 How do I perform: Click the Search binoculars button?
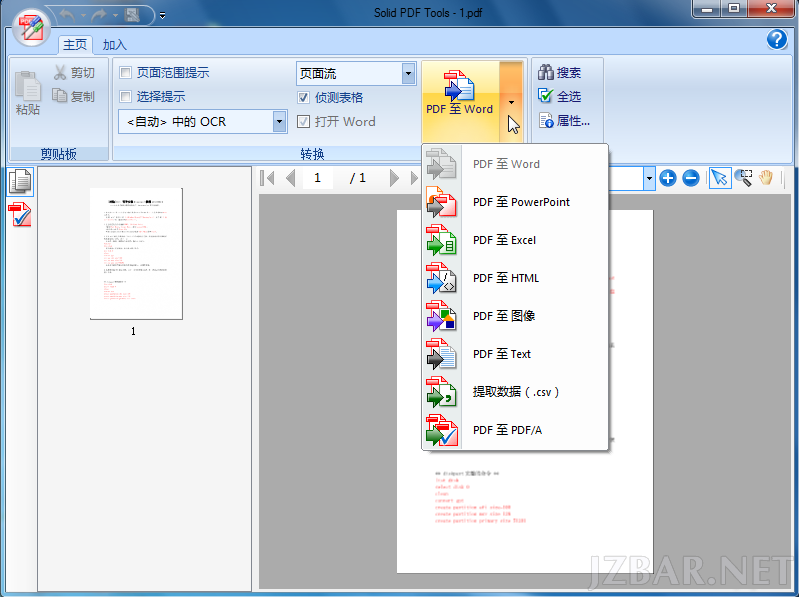click(560, 72)
